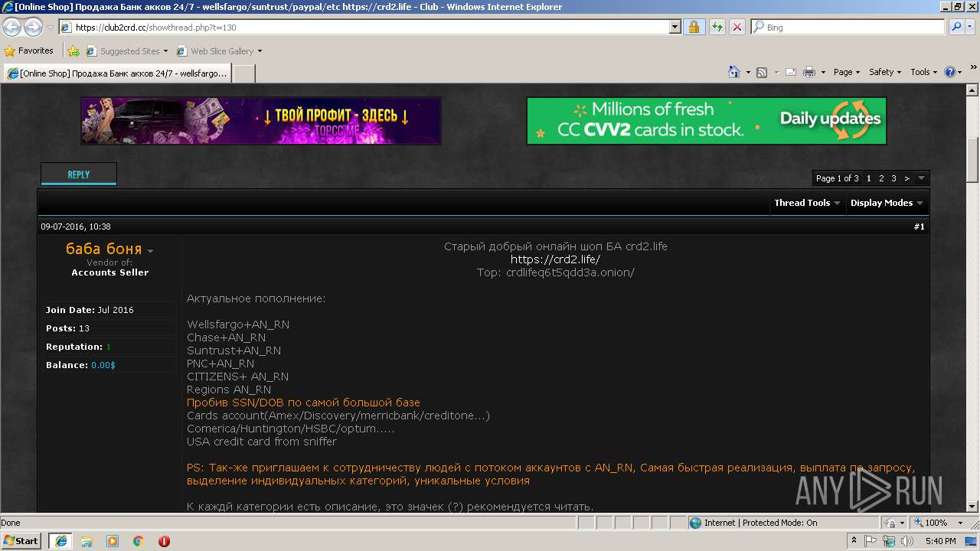Viewport: 980px width, 551px height.
Task: Open the Favorites bar Favorites label
Action: coord(35,51)
